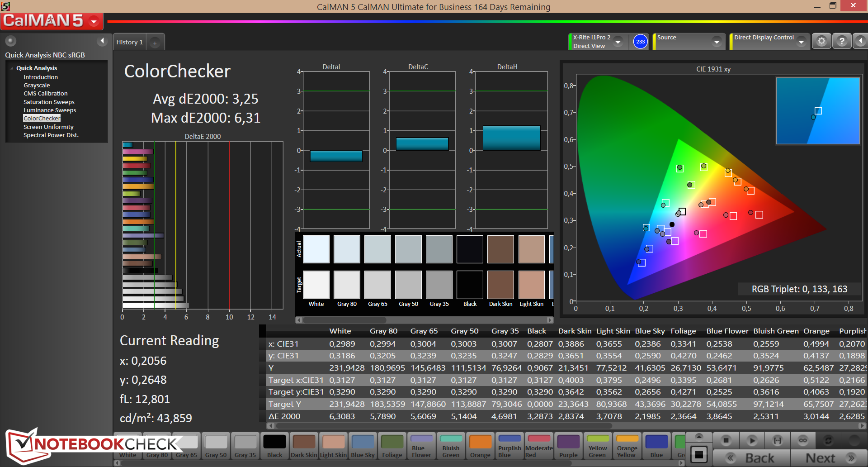
Task: Start reading with the play button
Action: point(752,440)
